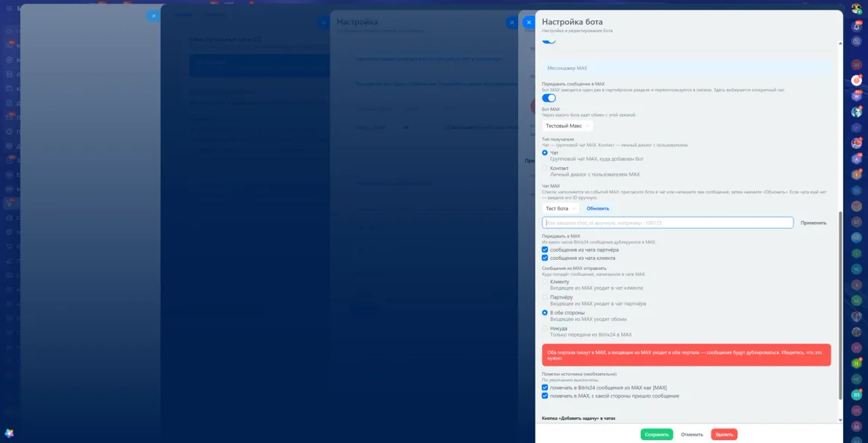Open the green «SA» chat avatar
Viewport: 868px width, 443px height.
(856, 301)
